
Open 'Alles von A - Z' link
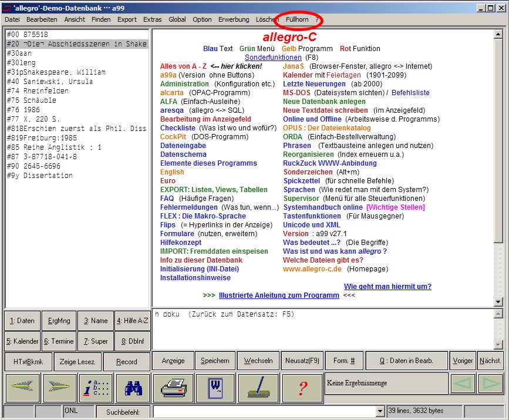pyautogui.click(x=183, y=66)
